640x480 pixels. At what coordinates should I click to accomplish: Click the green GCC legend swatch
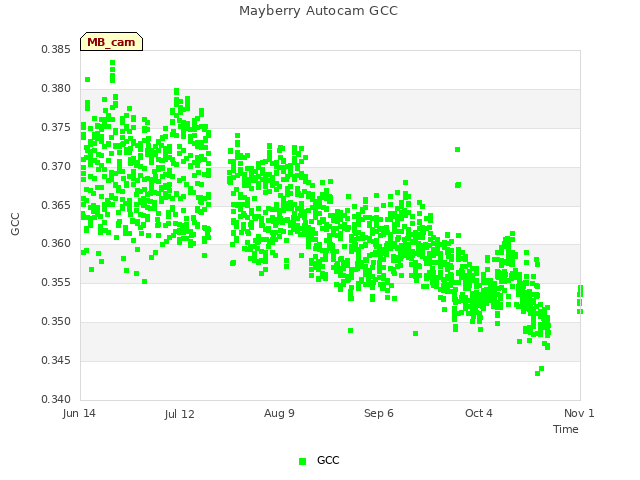click(x=302, y=461)
